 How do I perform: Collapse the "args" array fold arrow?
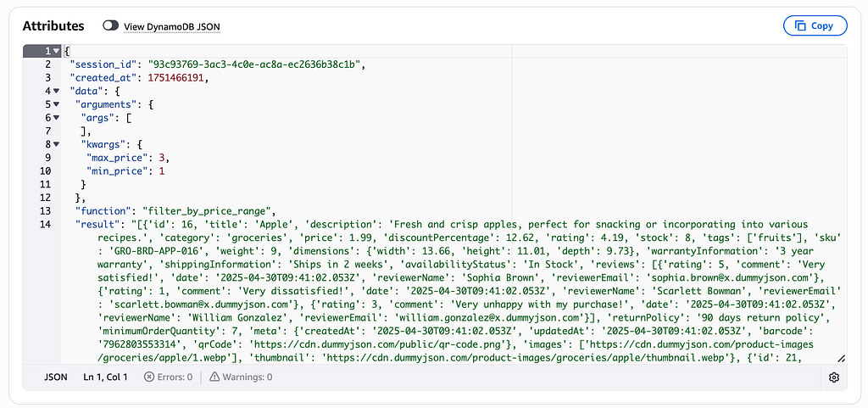56,117
